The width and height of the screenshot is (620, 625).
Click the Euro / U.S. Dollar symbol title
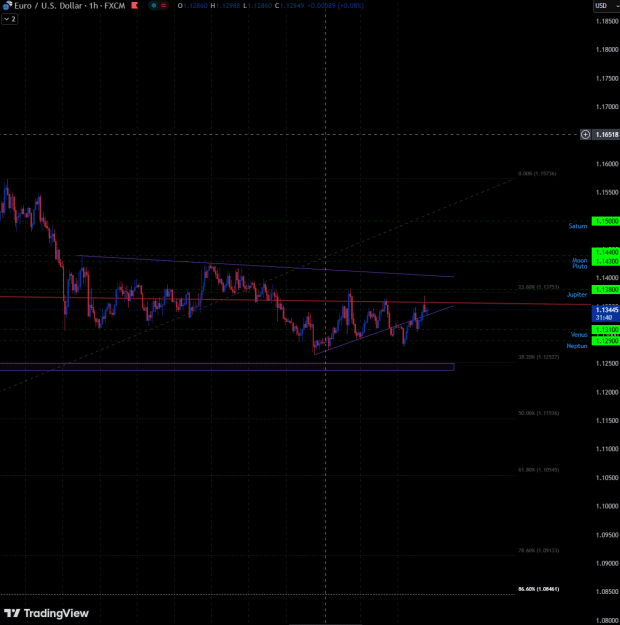[x=48, y=6]
